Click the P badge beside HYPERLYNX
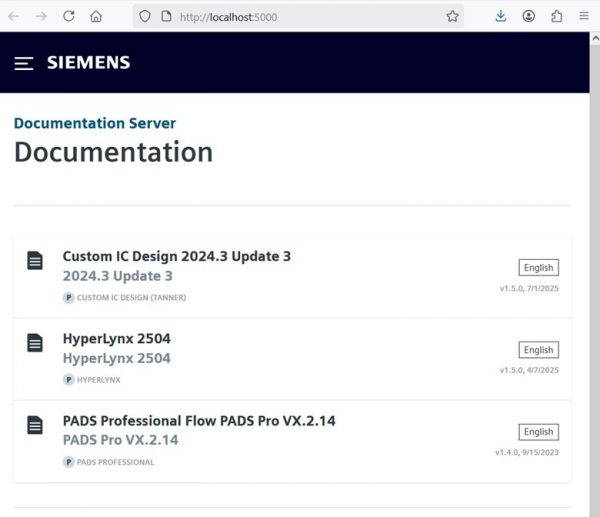 pyautogui.click(x=68, y=380)
